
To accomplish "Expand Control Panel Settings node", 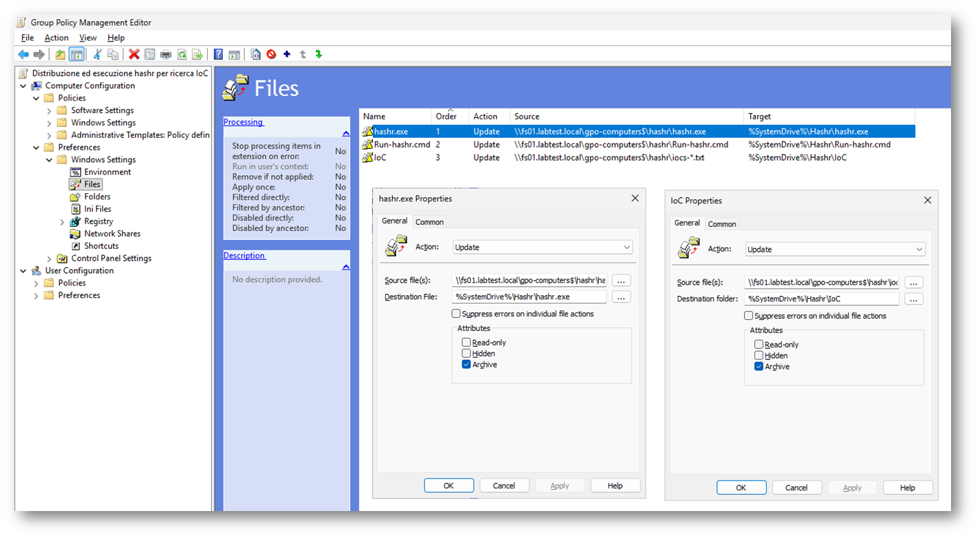I will tap(49, 259).
